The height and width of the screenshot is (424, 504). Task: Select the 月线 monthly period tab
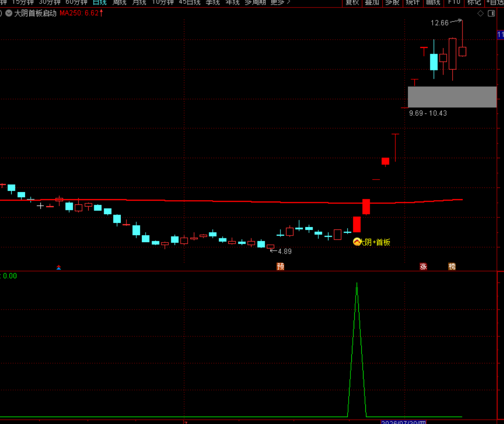point(139,3)
